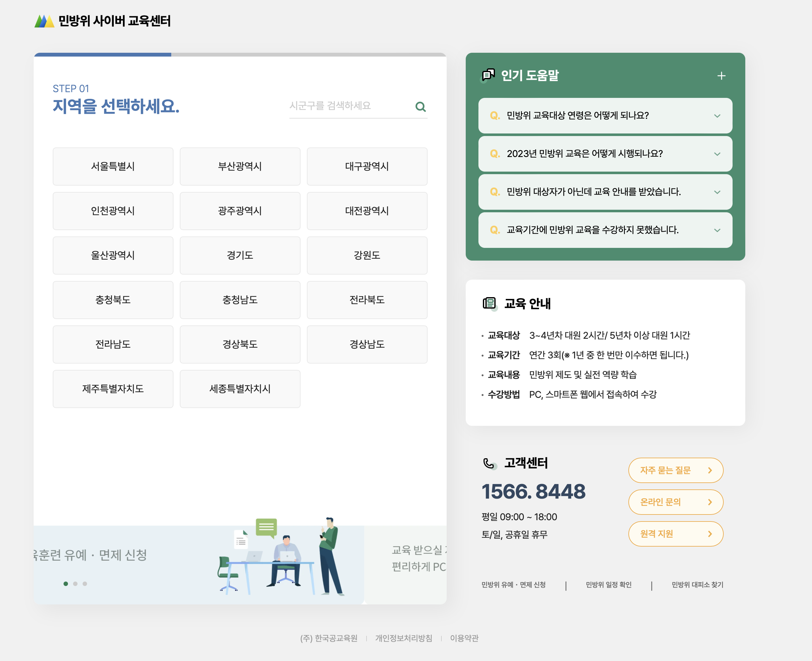Screen dimensions: 812x661
Task: Click the arrow on 자주 묻는 질문
Action: coord(710,470)
